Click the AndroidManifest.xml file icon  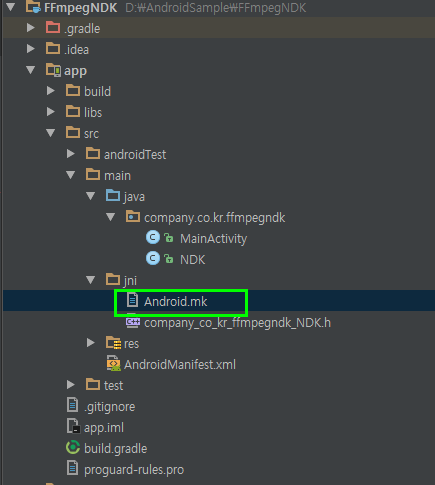114,364
